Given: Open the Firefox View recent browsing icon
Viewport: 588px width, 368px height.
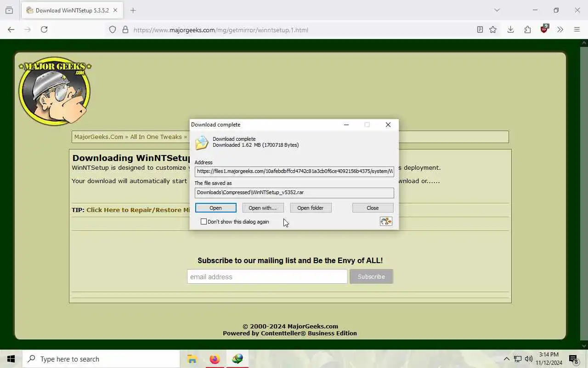Looking at the screenshot, I should coord(9,10).
